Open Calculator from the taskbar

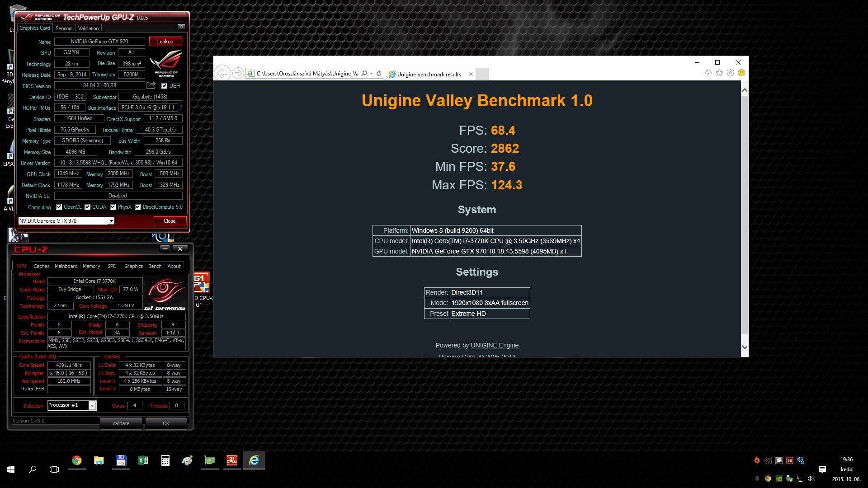pos(165,460)
